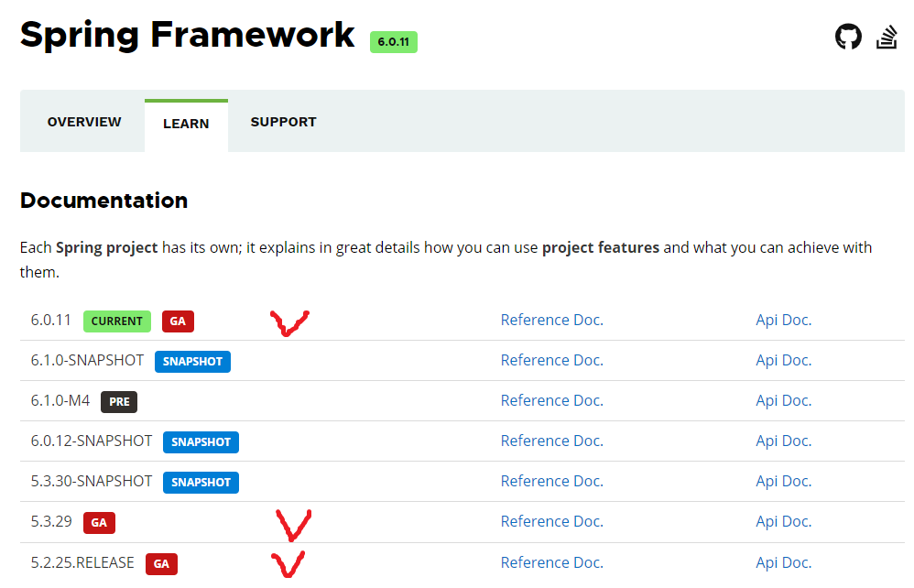Viewport: 914px width, 588px height.
Task: Open Reference Doc. for 5.3.30-SNAPSHOT
Action: (x=551, y=481)
